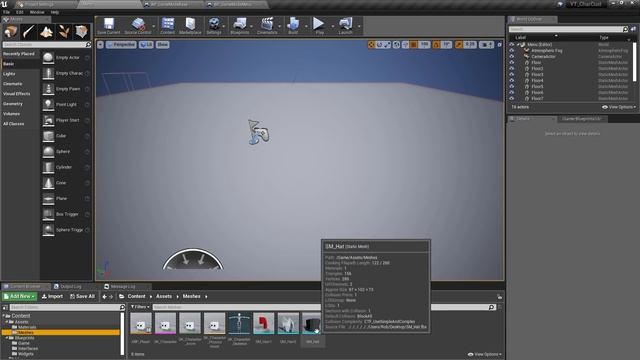This screenshot has height=360, width=640.
Task: Toggle scale snapping in the viewport
Action: 459,44
